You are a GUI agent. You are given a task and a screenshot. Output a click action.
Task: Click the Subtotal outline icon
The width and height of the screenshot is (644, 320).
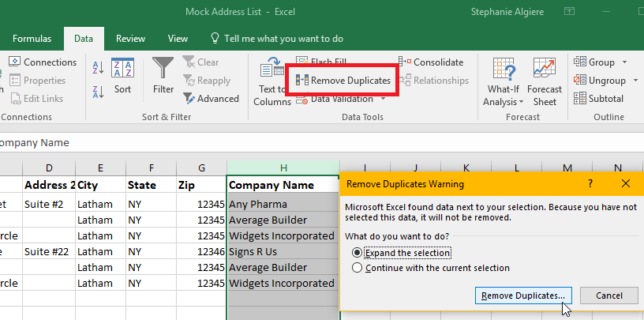pos(580,99)
